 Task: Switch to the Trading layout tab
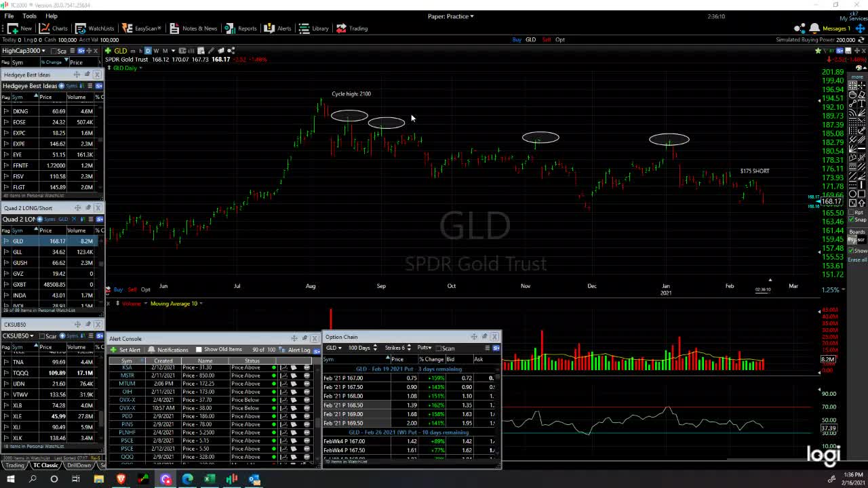tap(14, 466)
